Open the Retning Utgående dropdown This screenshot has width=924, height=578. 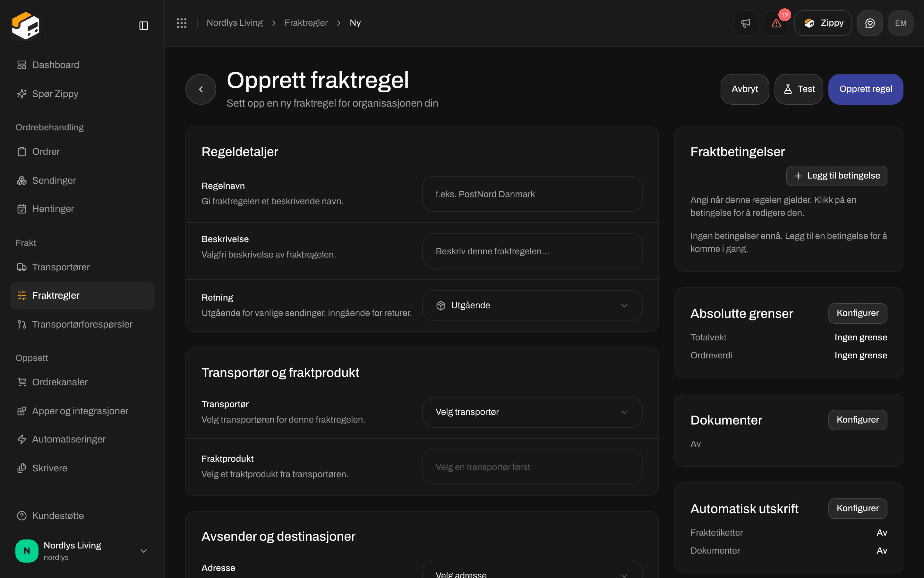532,305
